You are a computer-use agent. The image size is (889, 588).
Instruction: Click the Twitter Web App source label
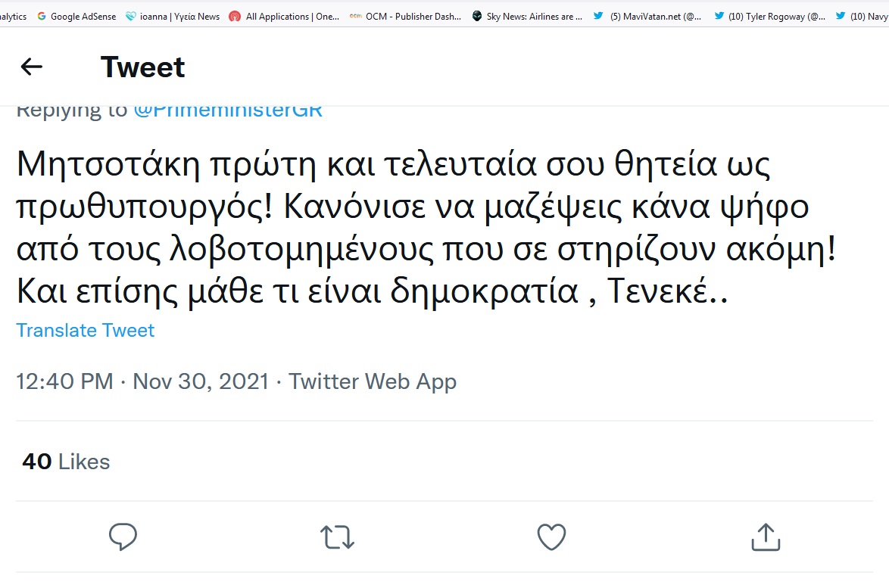(373, 381)
